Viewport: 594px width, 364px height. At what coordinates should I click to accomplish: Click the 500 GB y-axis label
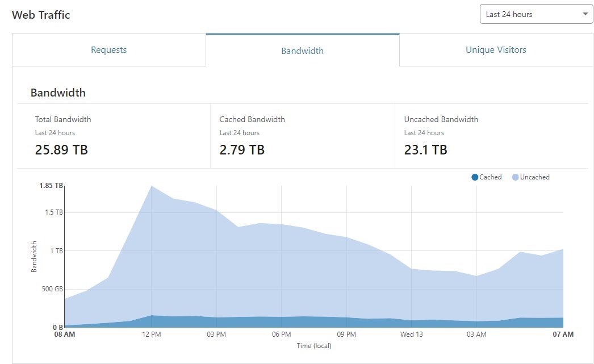click(52, 289)
